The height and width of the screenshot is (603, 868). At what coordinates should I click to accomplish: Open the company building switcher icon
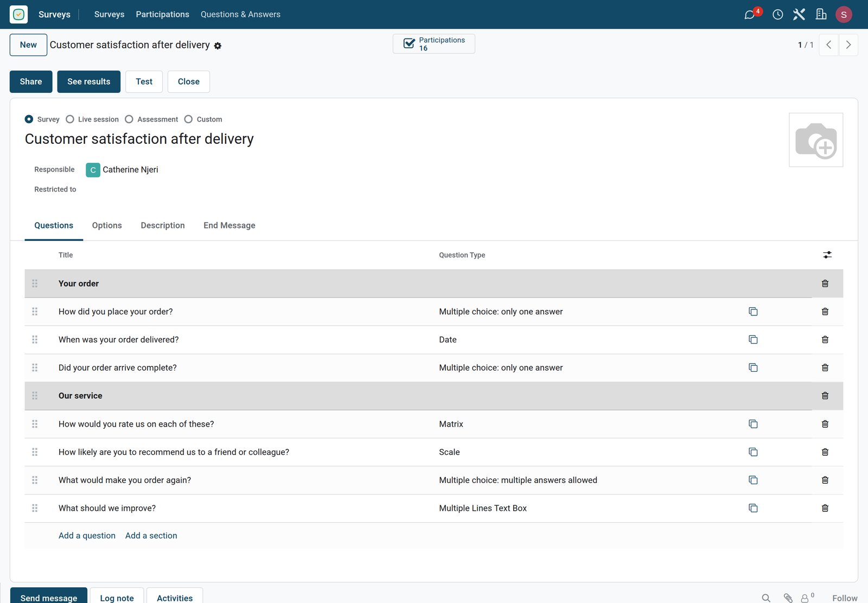point(821,15)
